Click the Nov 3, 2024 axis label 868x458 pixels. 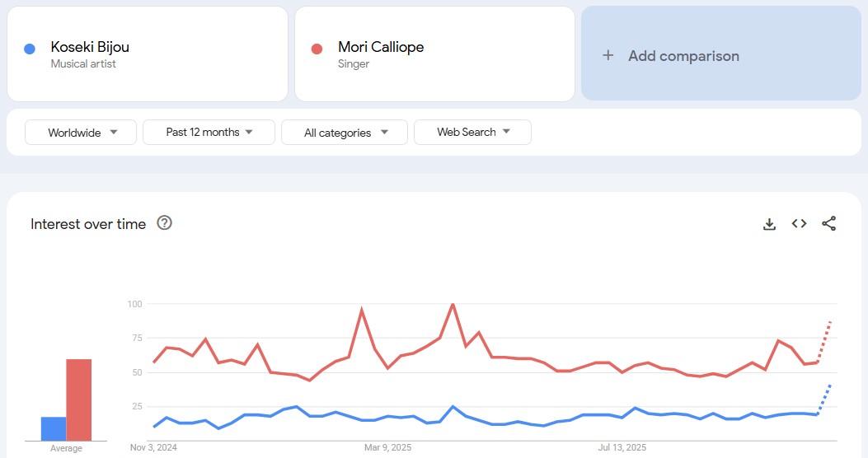click(153, 448)
